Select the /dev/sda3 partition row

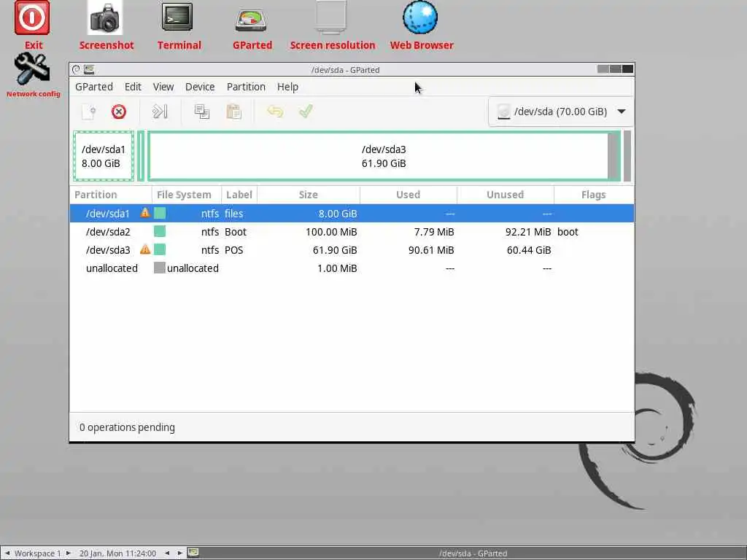[352, 249]
